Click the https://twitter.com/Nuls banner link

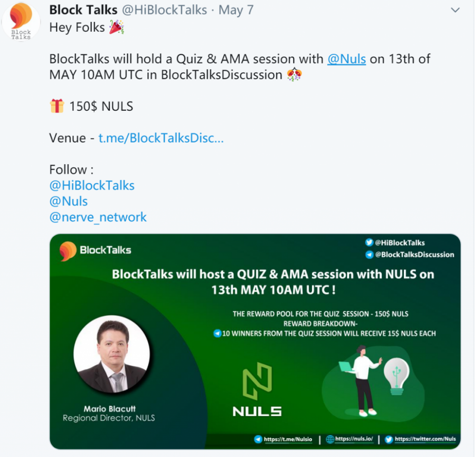click(x=425, y=439)
